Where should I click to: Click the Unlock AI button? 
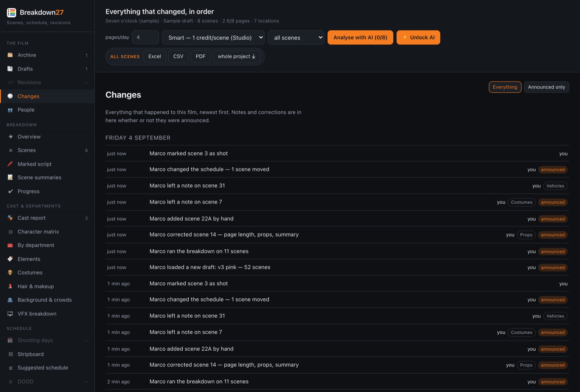(418, 37)
